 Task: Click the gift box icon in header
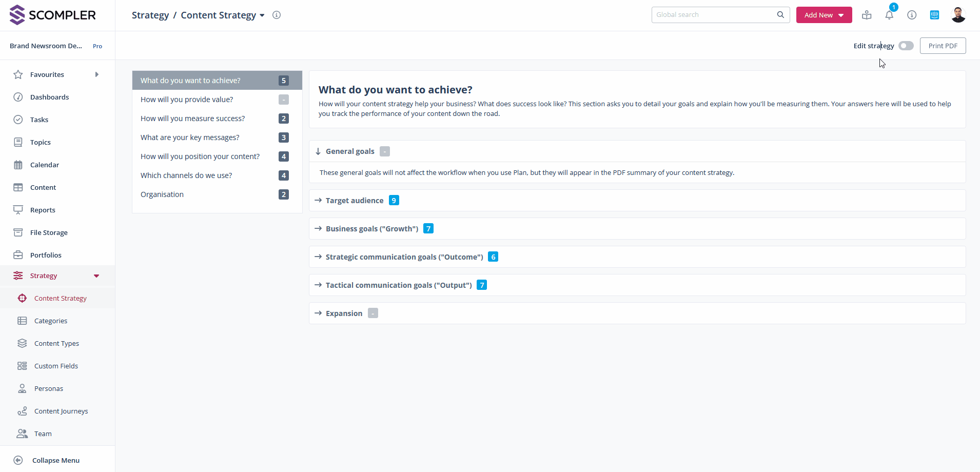click(867, 15)
